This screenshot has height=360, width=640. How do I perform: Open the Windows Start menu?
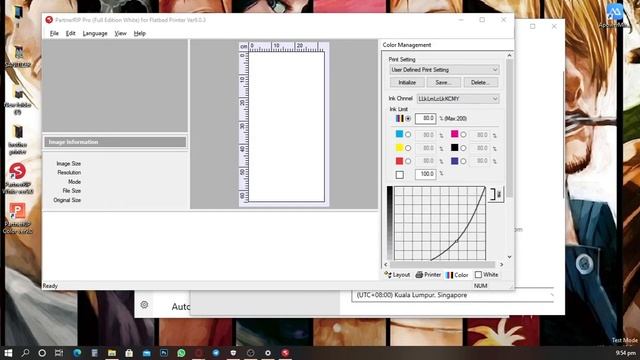tap(8, 353)
